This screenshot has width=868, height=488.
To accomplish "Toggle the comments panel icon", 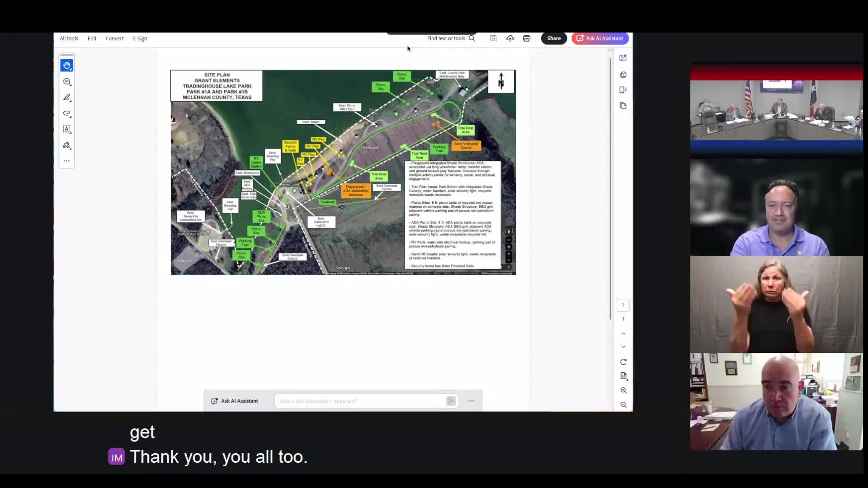I will (x=623, y=75).
